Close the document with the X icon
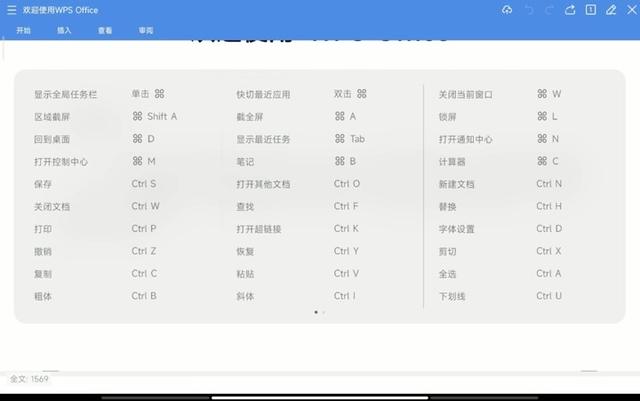Screen dimensions: 640x401 tap(631, 10)
